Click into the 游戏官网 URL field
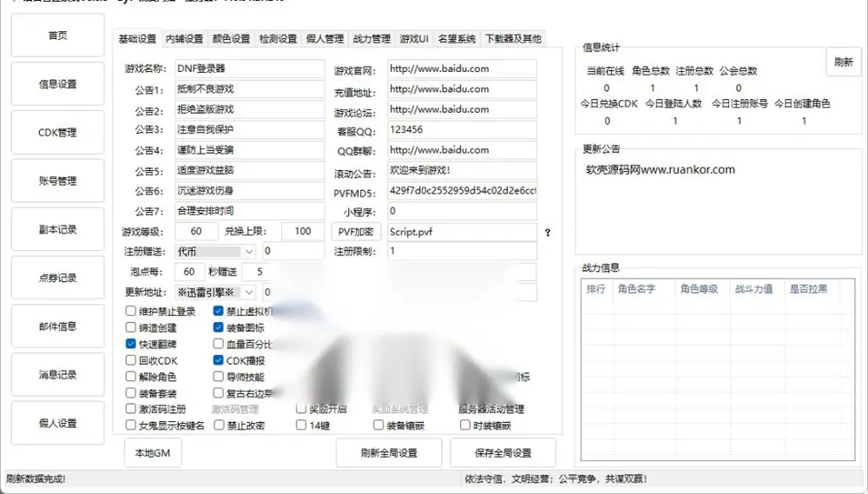 (x=463, y=69)
